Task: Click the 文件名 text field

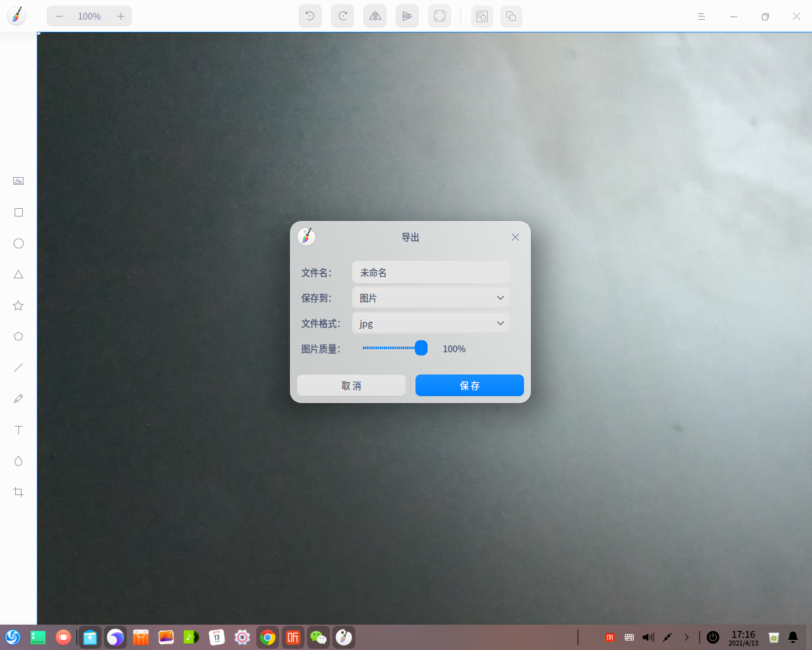Action: click(431, 272)
